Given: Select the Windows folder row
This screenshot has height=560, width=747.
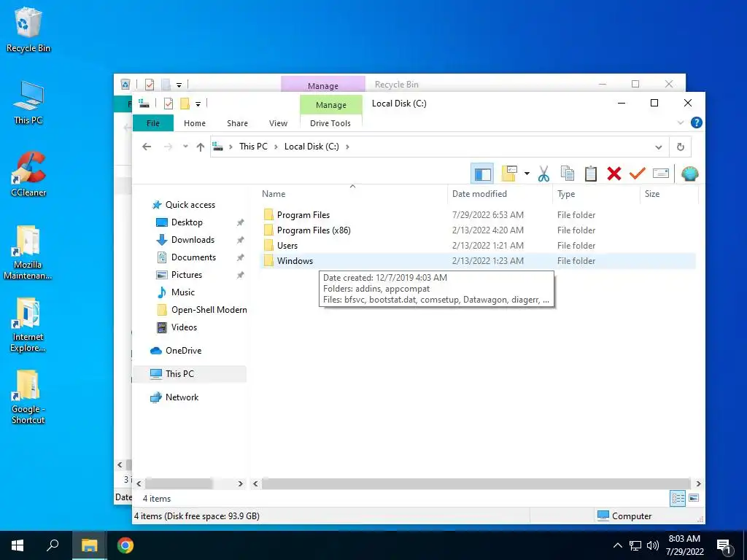Looking at the screenshot, I should (478, 260).
